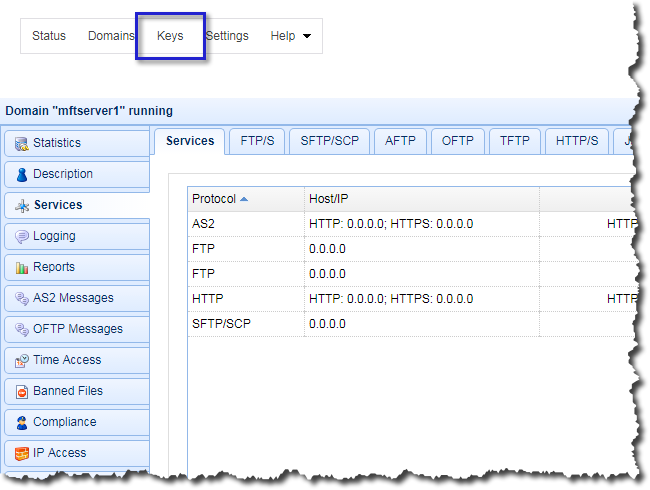Switch to the HTTP/S tab
Screen dimensions: 650x490
click(577, 141)
